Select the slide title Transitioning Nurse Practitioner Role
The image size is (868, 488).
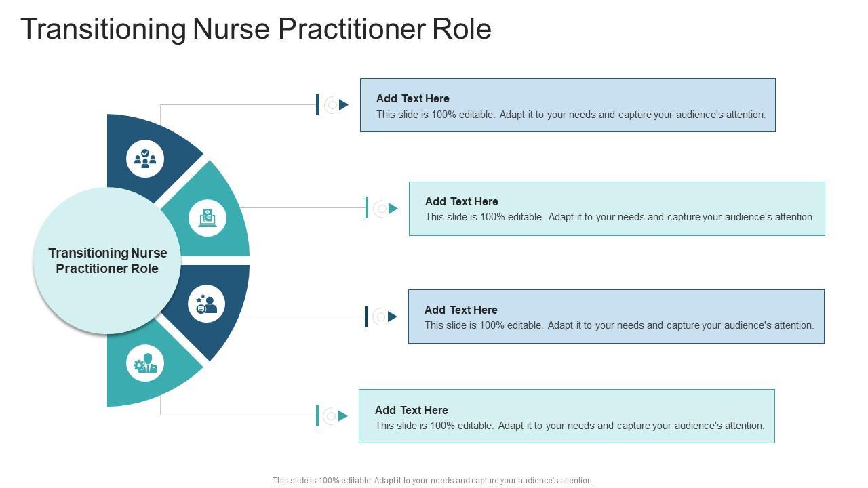click(256, 29)
